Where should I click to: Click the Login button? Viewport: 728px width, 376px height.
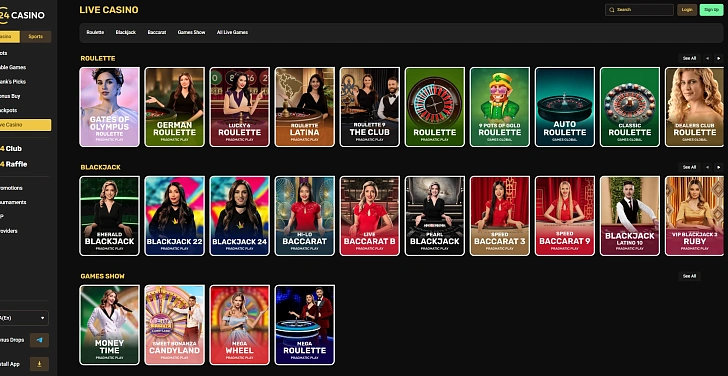click(x=687, y=10)
